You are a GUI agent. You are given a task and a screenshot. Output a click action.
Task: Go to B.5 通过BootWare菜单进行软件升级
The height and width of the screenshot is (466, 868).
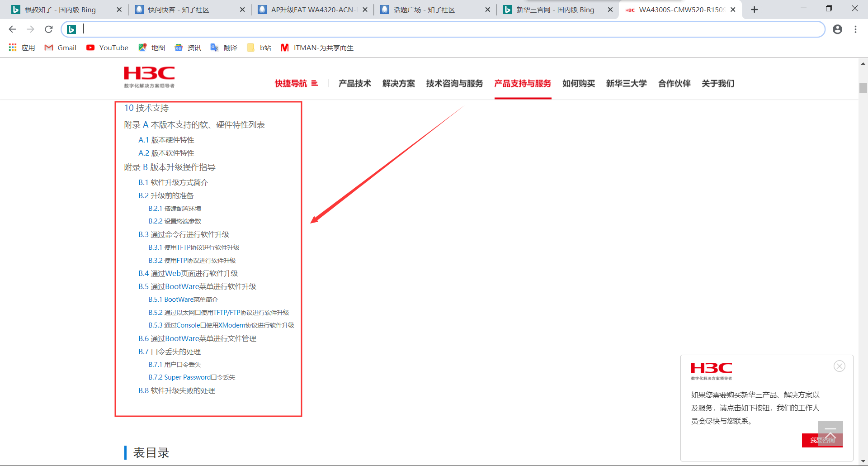click(198, 287)
